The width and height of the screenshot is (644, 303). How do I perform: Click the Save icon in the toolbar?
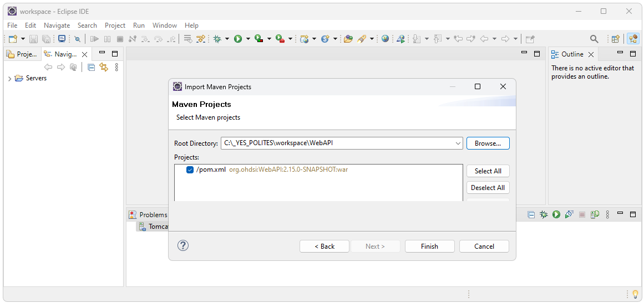[33, 39]
